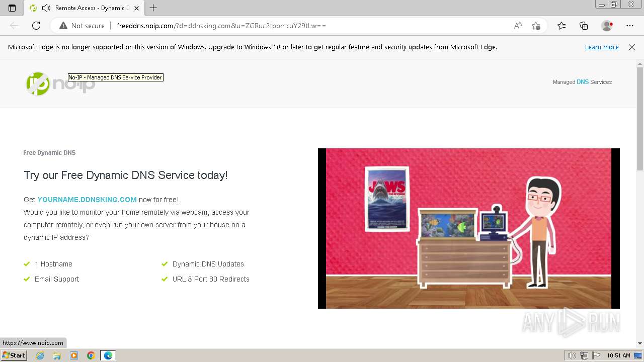This screenshot has width=644, height=362.
Task: Launch Chrome from taskbar
Action: [x=91, y=355]
